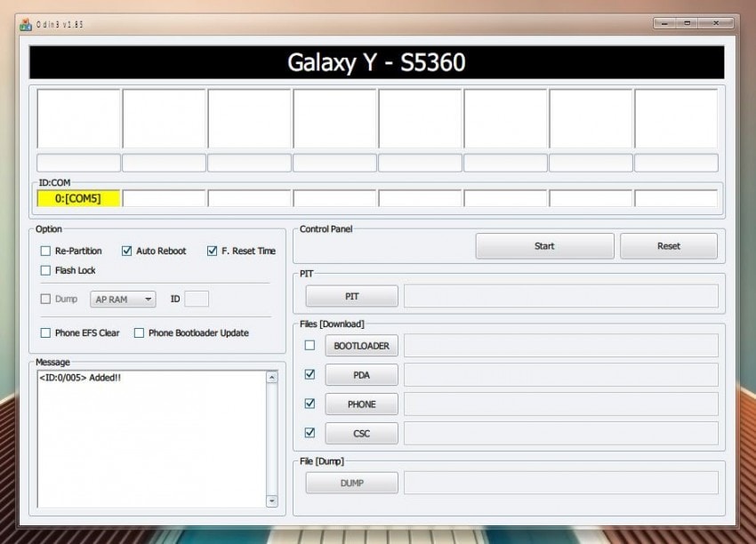Click the ID input field beside AP RAM
This screenshot has height=544, width=756.
click(197, 299)
